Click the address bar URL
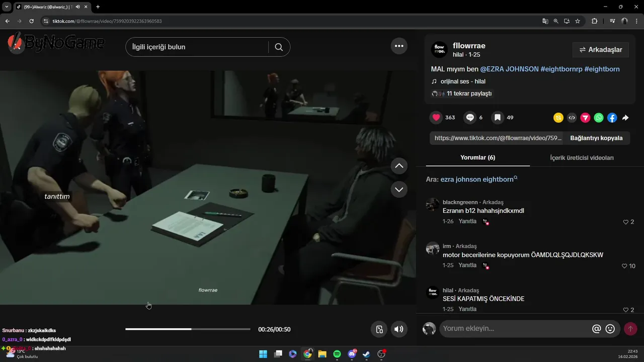644x362 pixels. 107,21
